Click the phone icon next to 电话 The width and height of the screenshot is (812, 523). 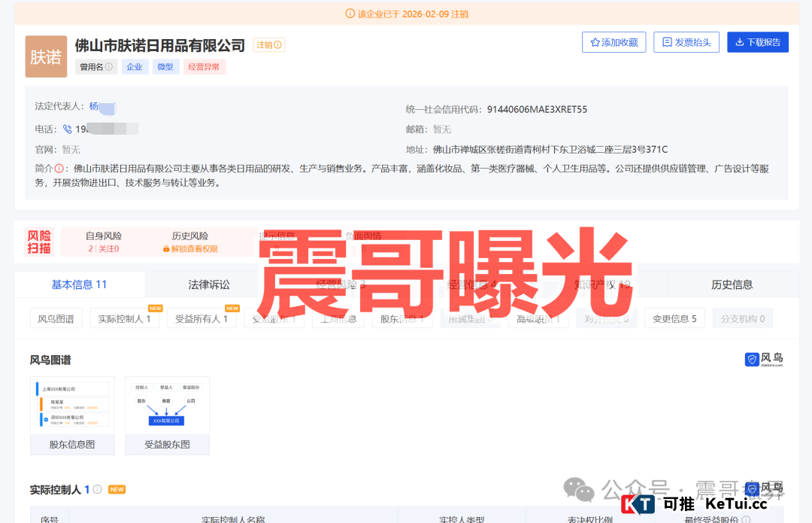click(x=68, y=129)
